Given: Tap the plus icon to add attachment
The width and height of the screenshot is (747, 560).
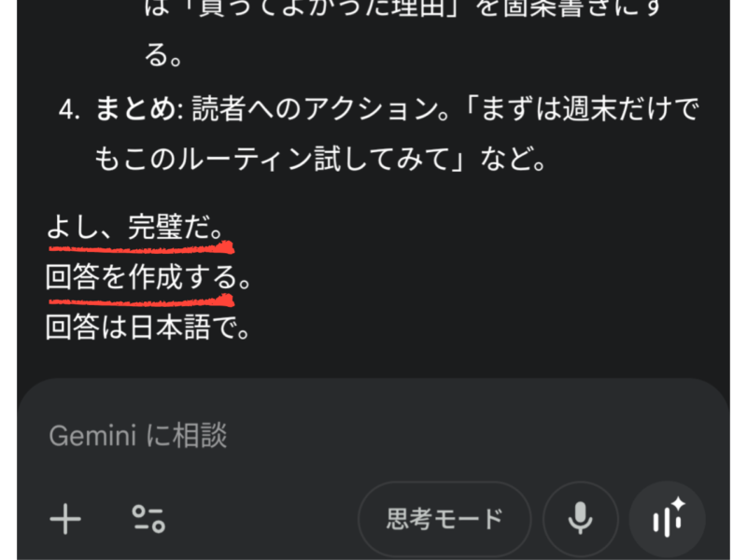Looking at the screenshot, I should 65,519.
